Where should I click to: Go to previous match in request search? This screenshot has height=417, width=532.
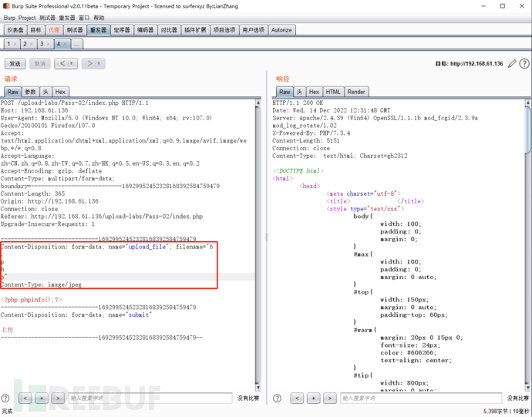tap(25, 399)
